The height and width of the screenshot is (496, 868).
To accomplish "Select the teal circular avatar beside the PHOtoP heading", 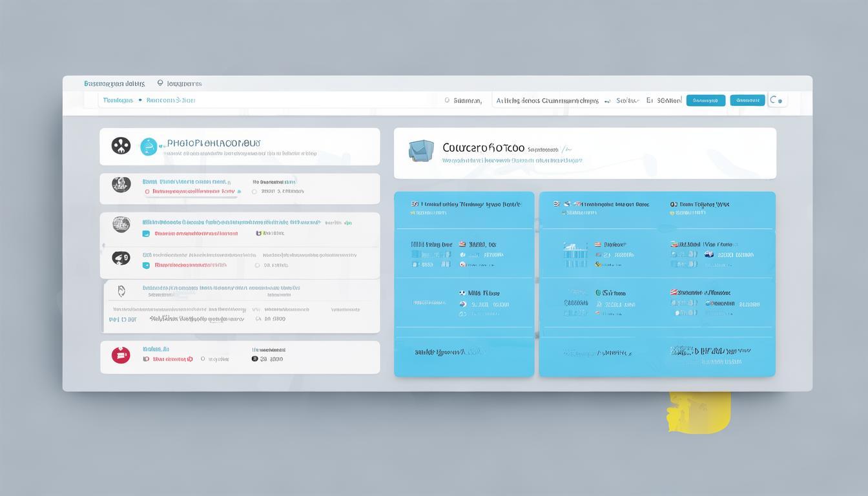I will click(x=149, y=147).
